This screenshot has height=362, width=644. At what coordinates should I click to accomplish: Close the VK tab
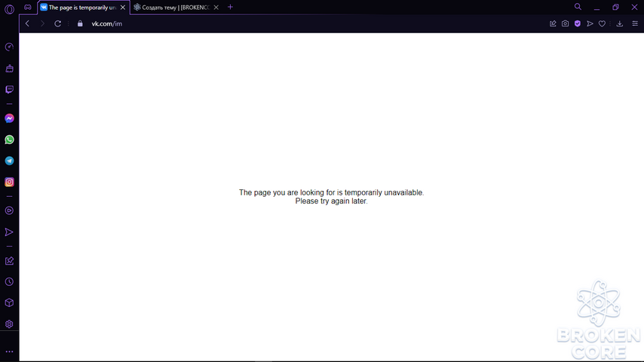pyautogui.click(x=123, y=8)
